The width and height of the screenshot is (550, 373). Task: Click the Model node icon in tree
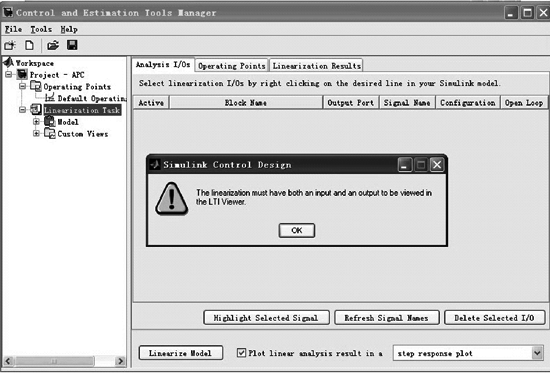click(50, 121)
